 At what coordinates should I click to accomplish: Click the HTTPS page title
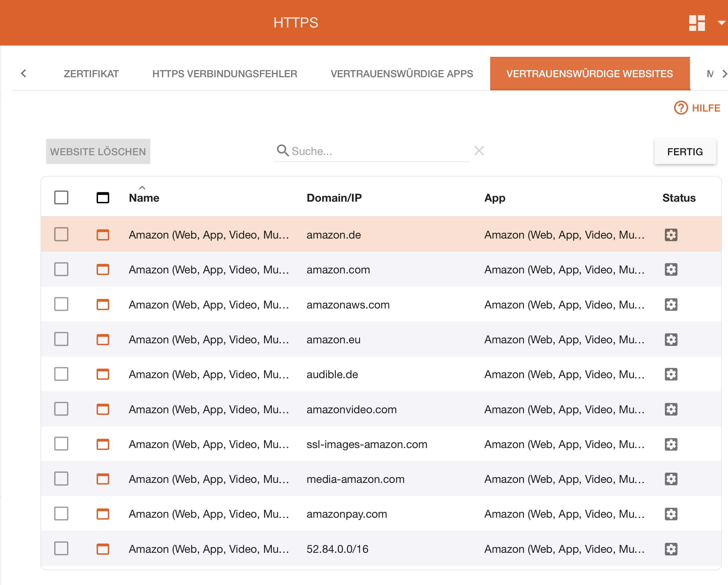click(x=296, y=23)
